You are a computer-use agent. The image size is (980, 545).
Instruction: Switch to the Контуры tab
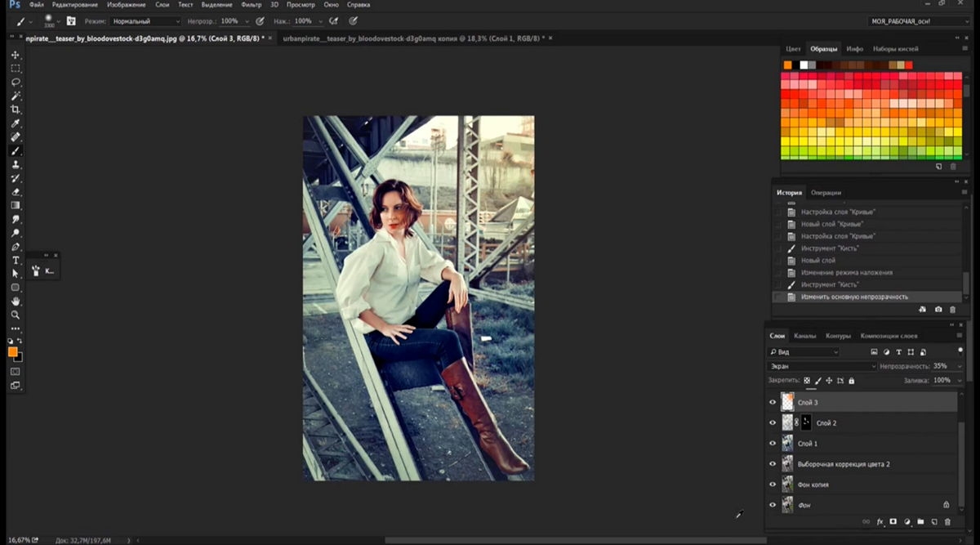tap(838, 336)
